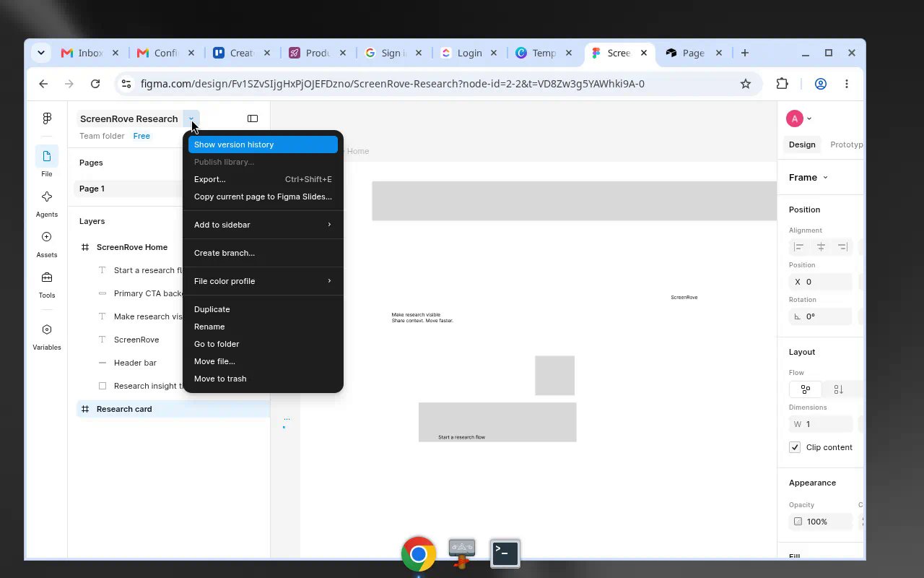
Task: Click the align right icon
Action: coord(842,247)
